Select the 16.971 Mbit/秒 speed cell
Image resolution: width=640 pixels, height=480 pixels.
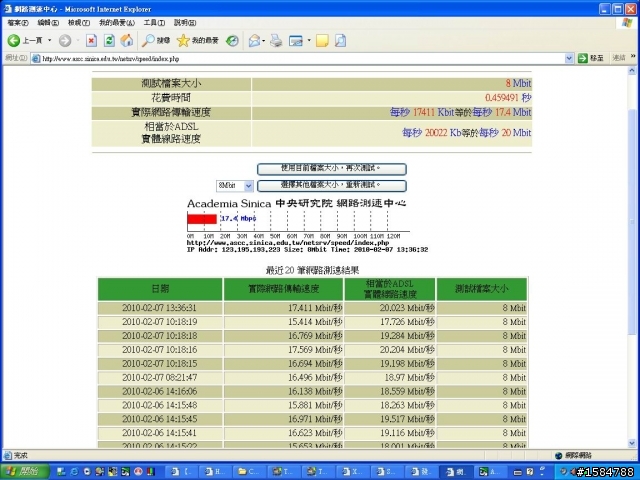(284, 419)
